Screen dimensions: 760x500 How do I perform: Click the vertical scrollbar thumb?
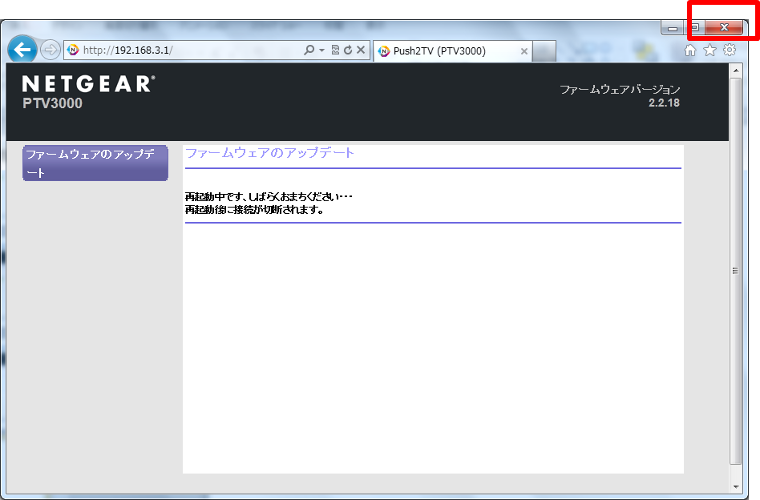736,271
